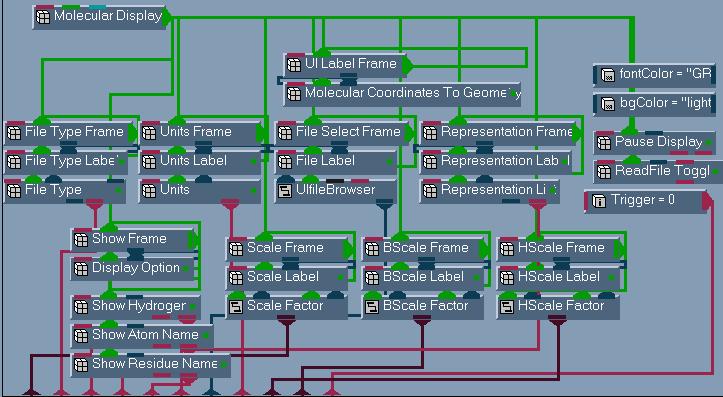Click the HScale Factor module icon
723x397 pixels.
pos(507,306)
